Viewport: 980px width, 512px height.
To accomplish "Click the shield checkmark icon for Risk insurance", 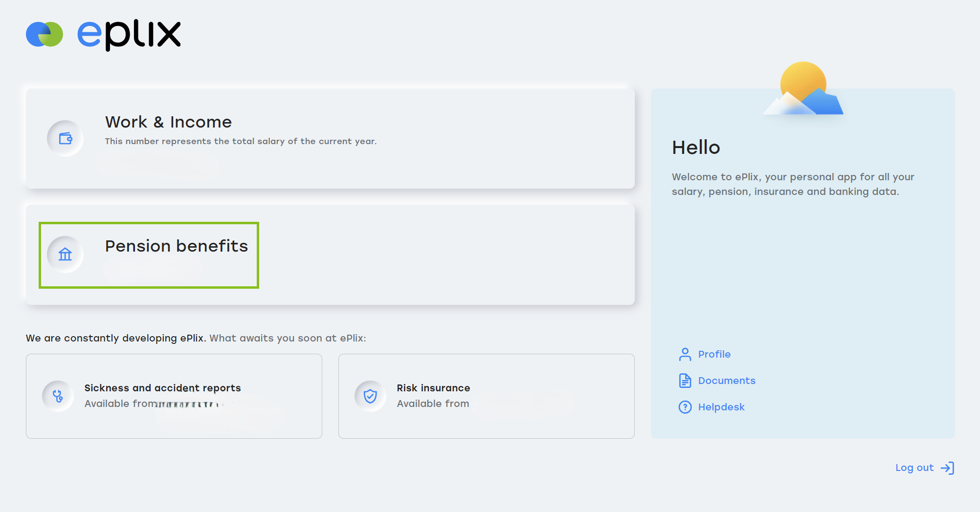I will point(370,396).
